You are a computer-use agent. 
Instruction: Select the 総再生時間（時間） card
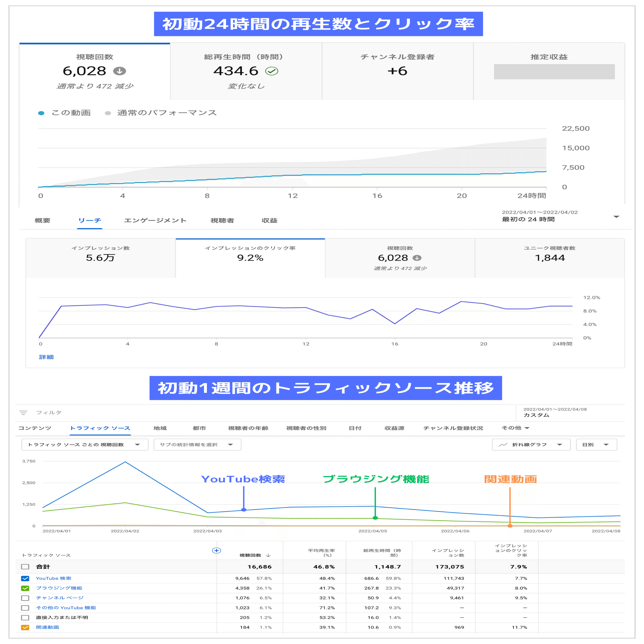tap(246, 71)
